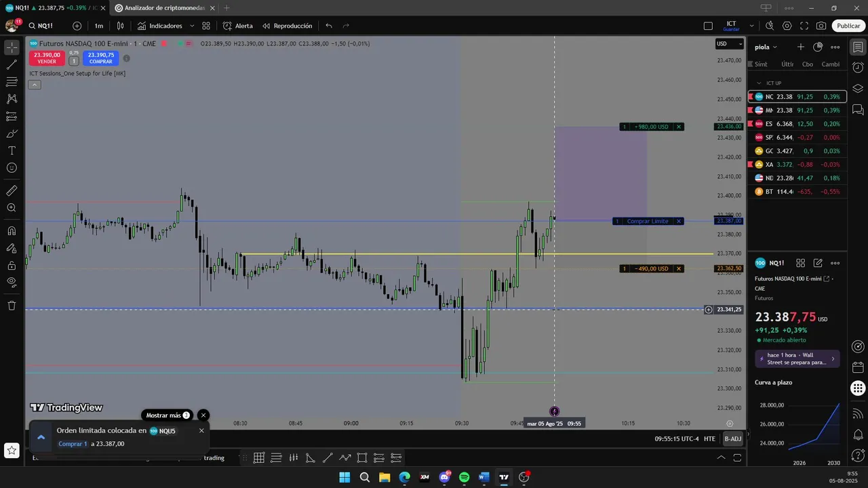Toggle B-ADJ back-adjust contract button
868x488 pixels.
(x=733, y=439)
